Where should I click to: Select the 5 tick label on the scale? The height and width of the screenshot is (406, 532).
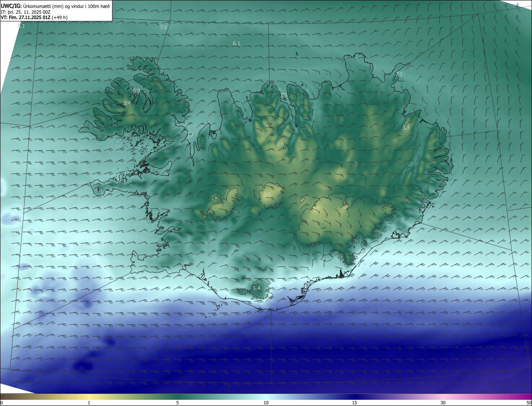[177, 403]
